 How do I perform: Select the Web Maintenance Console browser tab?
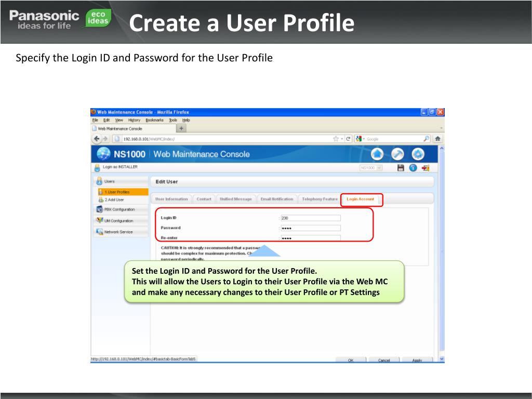pyautogui.click(x=134, y=129)
